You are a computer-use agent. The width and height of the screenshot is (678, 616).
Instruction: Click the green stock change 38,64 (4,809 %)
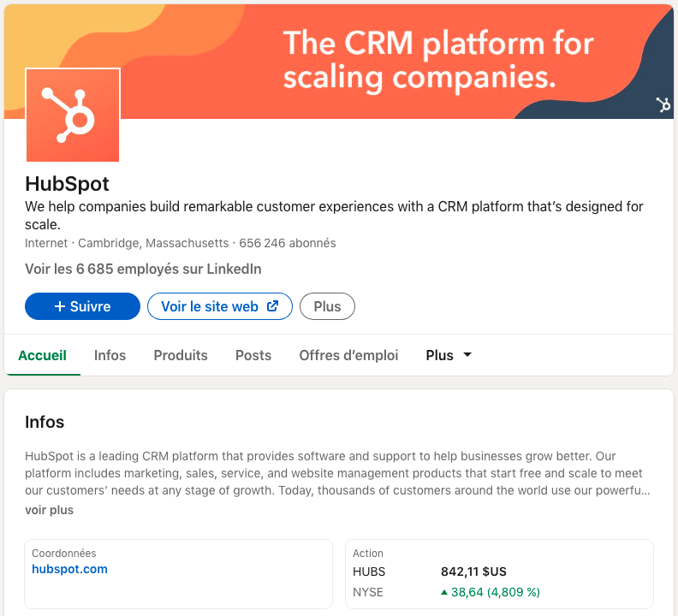pyautogui.click(x=491, y=592)
